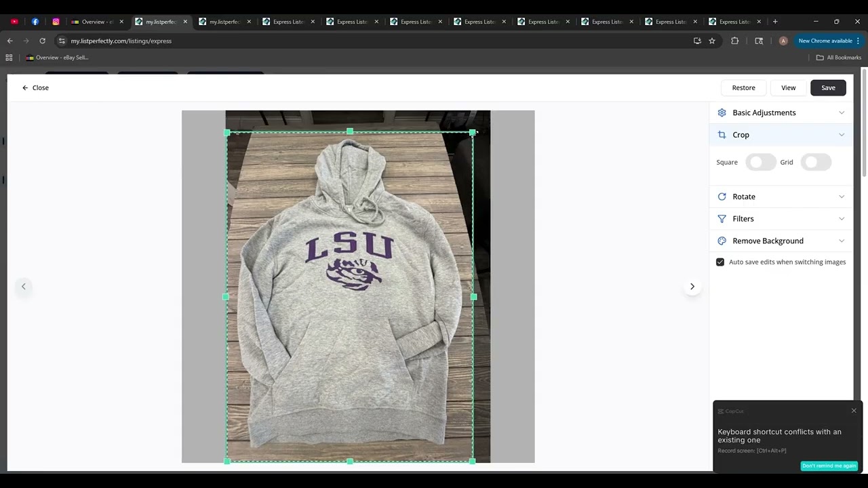Image resolution: width=868 pixels, height=488 pixels.
Task: Close the Overview eBay tab
Action: [121, 22]
